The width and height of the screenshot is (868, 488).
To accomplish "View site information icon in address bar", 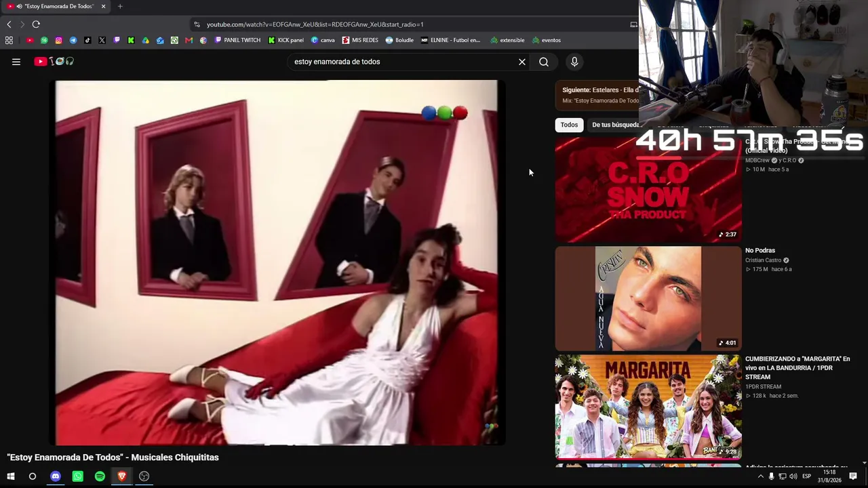I will (197, 24).
